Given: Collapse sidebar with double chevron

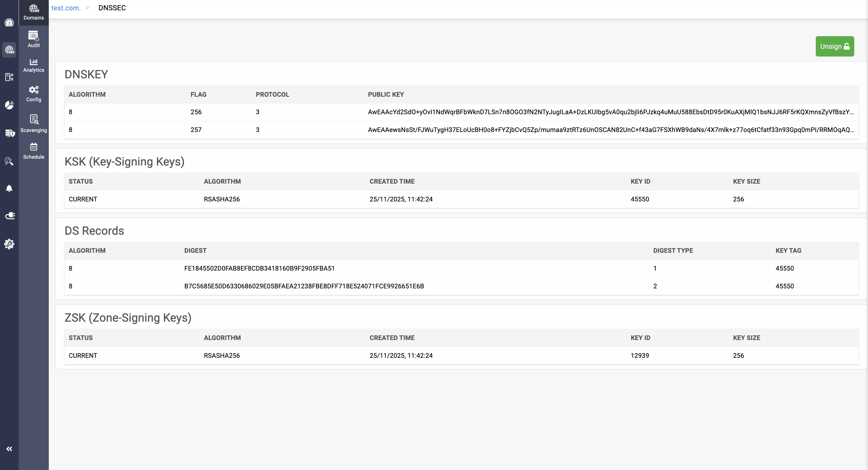Looking at the screenshot, I should click(9, 449).
